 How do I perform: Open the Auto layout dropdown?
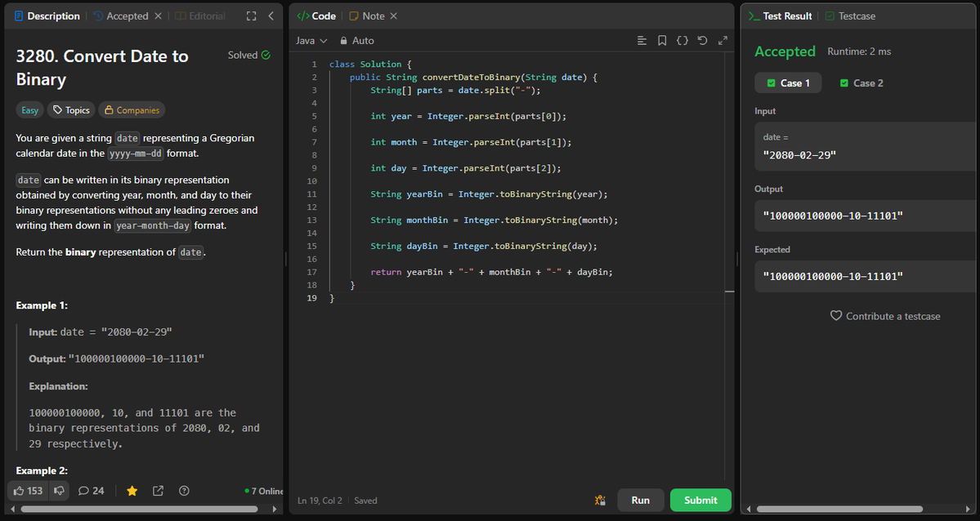point(357,40)
